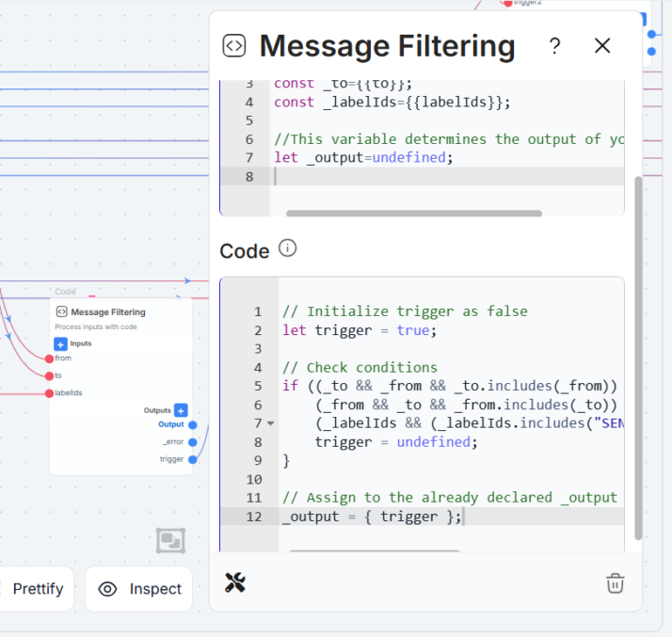Delete component with the trash icon
The height and width of the screenshot is (637, 672).
(615, 583)
